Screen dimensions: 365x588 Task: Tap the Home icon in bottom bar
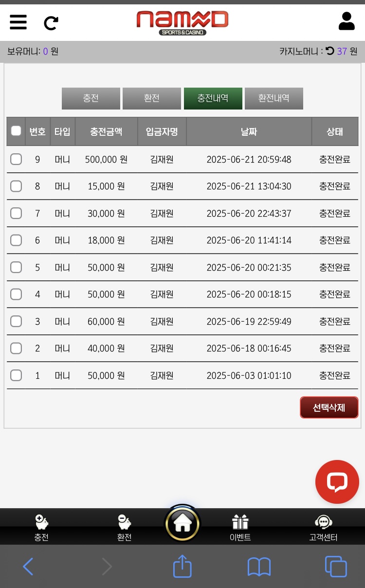tap(182, 523)
